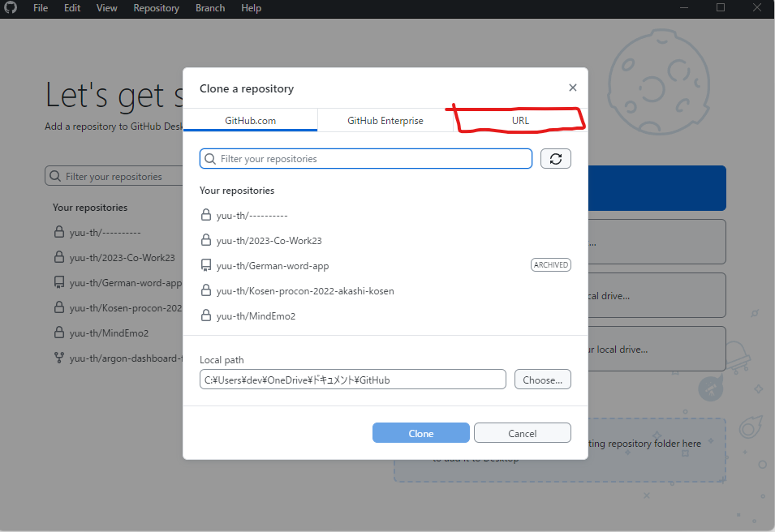Click the dialog's Filter your repositories field
The image size is (775, 532).
click(x=366, y=159)
